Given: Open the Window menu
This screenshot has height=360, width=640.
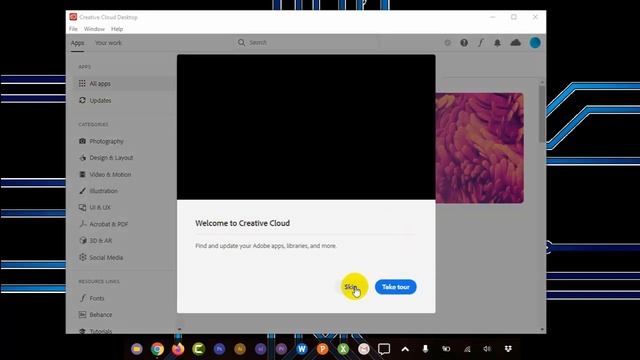Looking at the screenshot, I should click(94, 29).
